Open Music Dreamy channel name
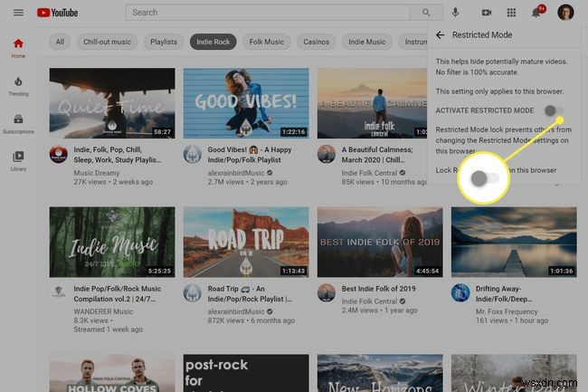This screenshot has height=392, width=588. coord(97,173)
